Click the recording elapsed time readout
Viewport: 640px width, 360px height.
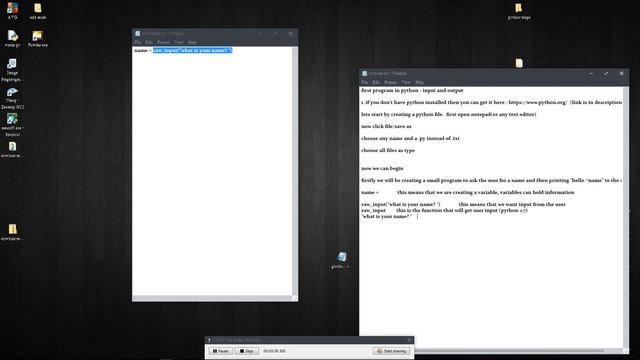coord(274,351)
